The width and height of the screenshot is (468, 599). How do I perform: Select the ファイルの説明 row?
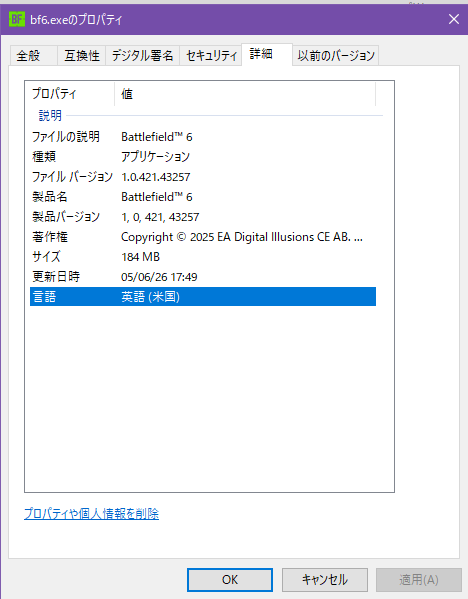(203, 137)
